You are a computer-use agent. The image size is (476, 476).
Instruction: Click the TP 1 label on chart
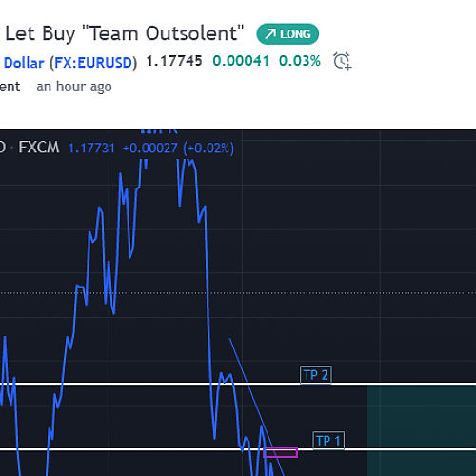(328, 441)
